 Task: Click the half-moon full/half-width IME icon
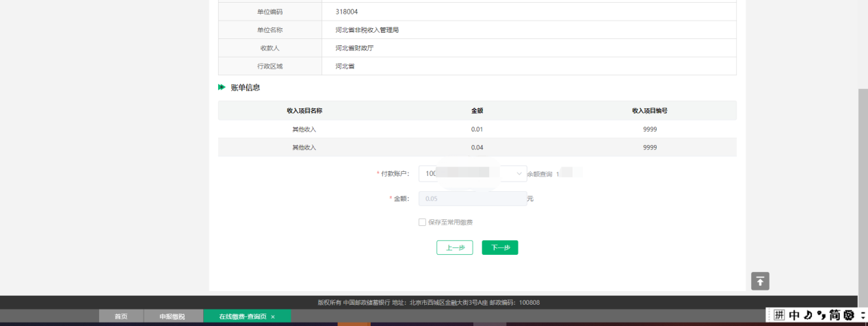click(808, 315)
